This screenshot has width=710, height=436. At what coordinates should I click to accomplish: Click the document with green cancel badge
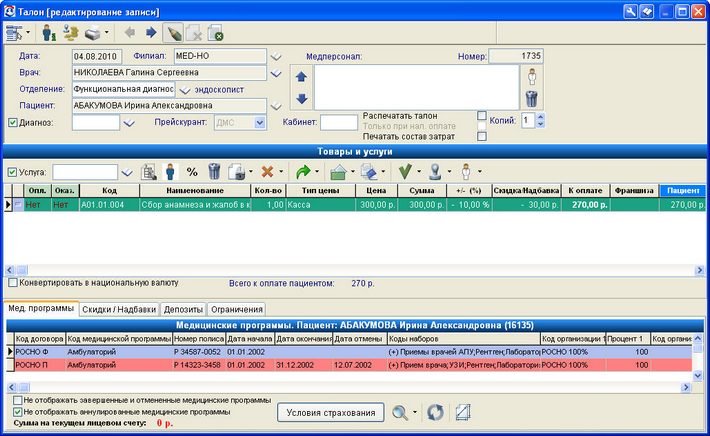tap(216, 33)
